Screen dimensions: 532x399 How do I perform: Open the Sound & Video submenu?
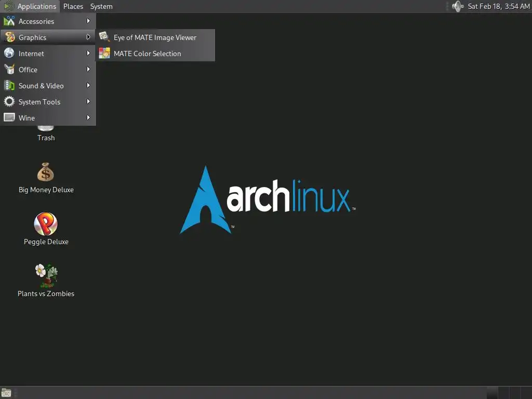pyautogui.click(x=48, y=86)
